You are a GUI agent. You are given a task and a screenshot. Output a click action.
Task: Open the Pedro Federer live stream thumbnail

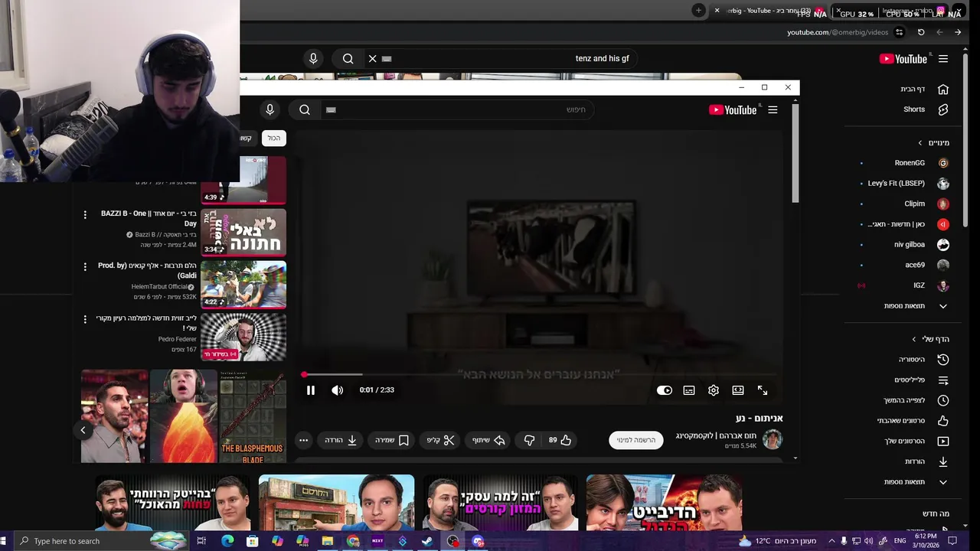[243, 337]
